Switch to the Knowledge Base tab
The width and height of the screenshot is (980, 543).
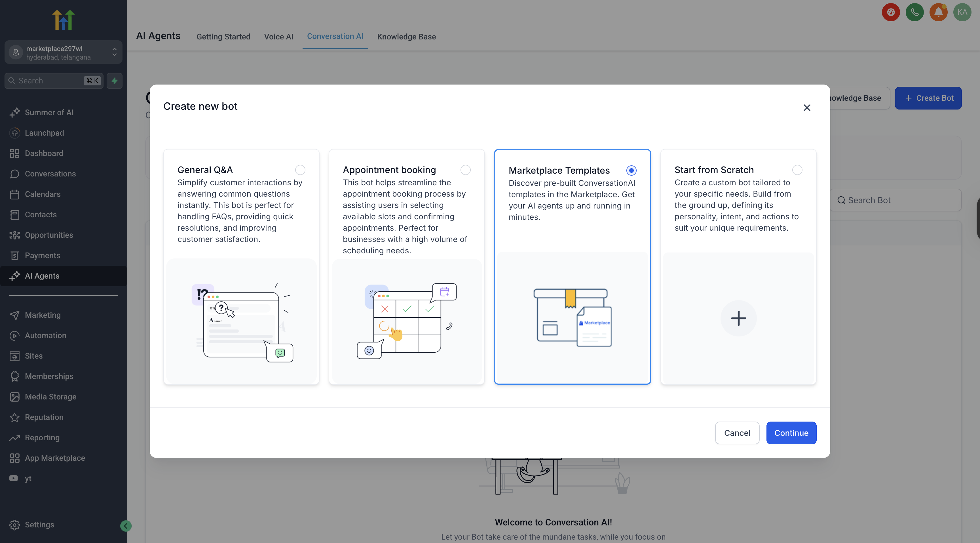(406, 37)
